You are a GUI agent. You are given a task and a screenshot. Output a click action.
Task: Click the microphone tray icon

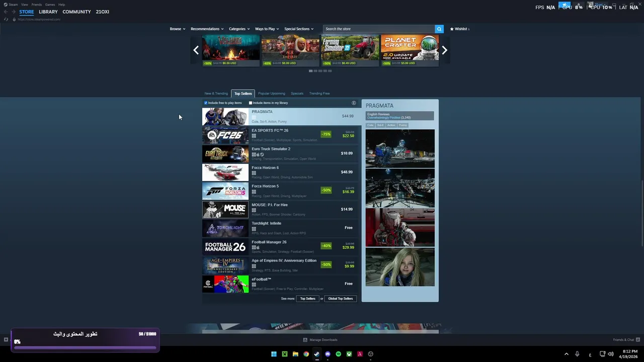point(577,354)
